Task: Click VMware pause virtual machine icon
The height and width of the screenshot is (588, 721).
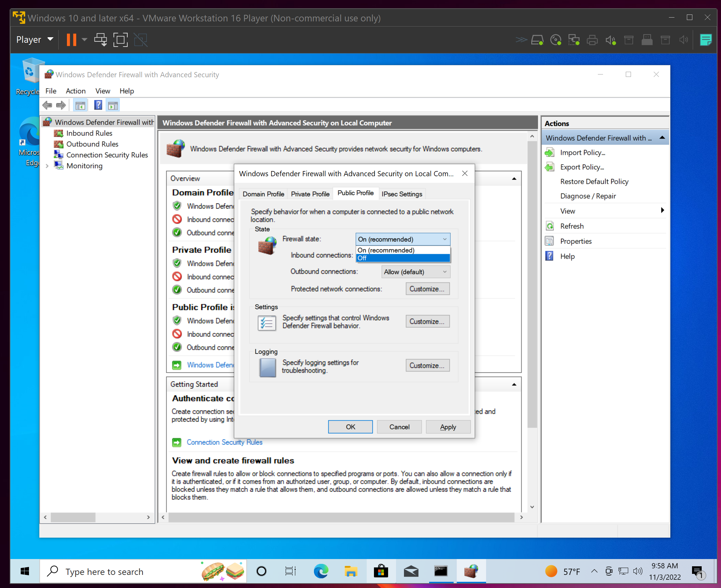Action: (x=71, y=40)
